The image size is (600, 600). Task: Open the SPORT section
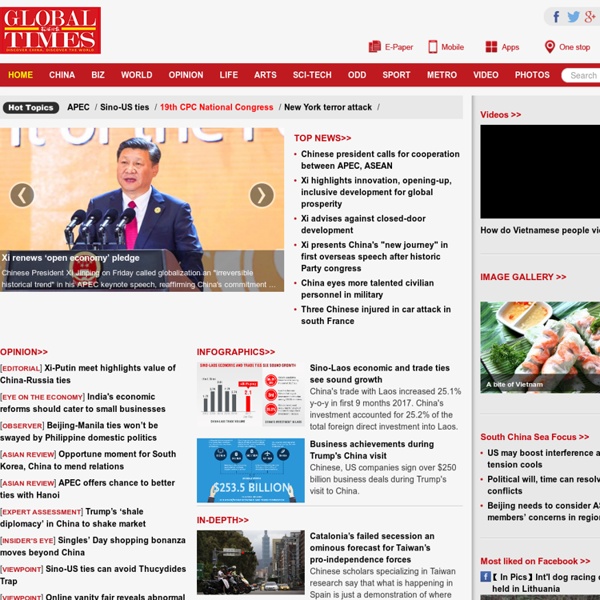tap(396, 75)
